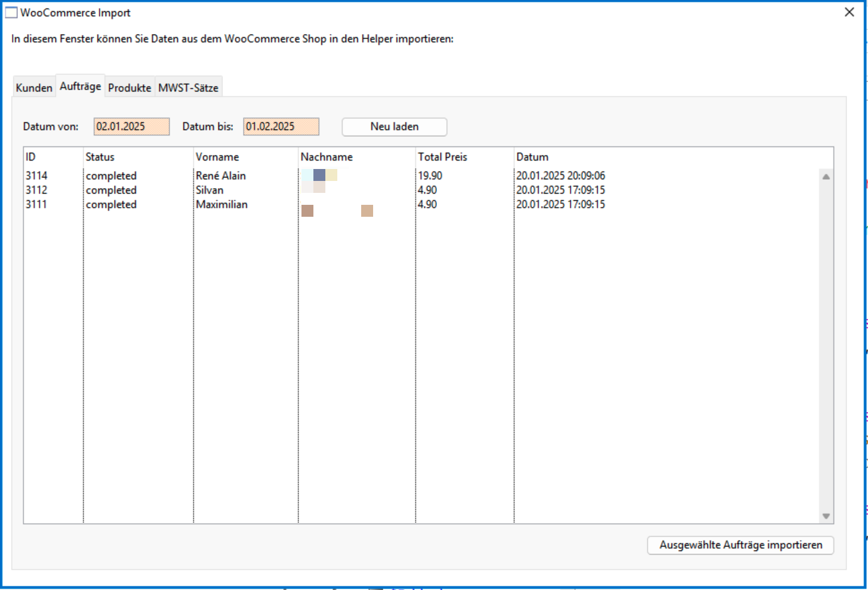Switch to the MWST-Sätze tab
Screen dimensions: 868x590
(x=188, y=88)
